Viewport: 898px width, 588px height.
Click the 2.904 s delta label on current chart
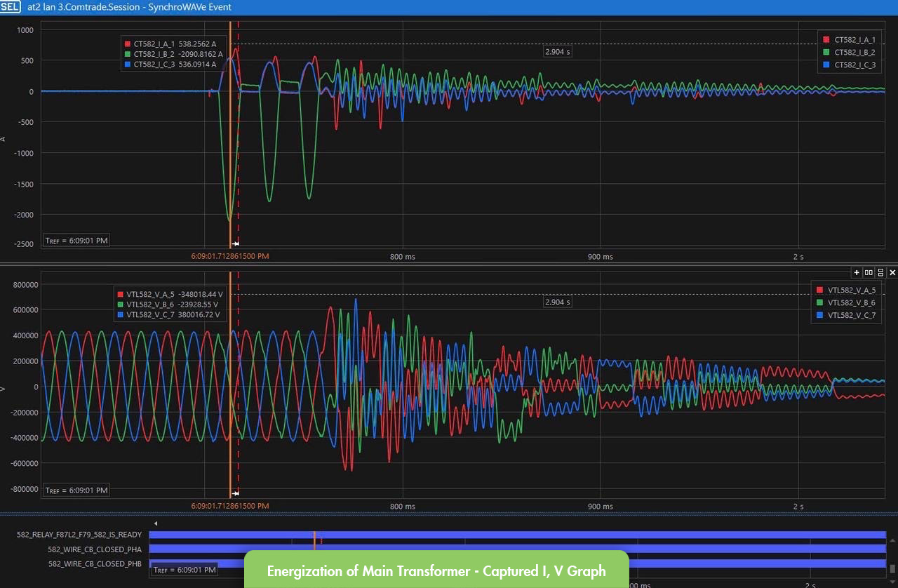tap(558, 52)
